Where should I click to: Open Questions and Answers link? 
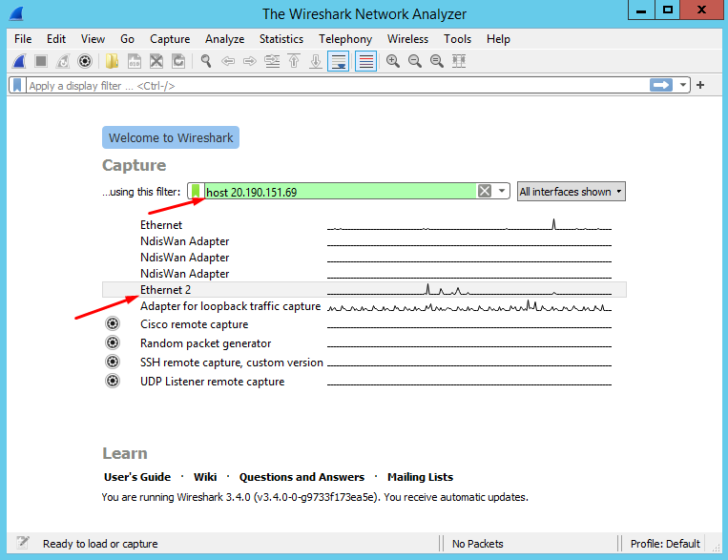(302, 477)
